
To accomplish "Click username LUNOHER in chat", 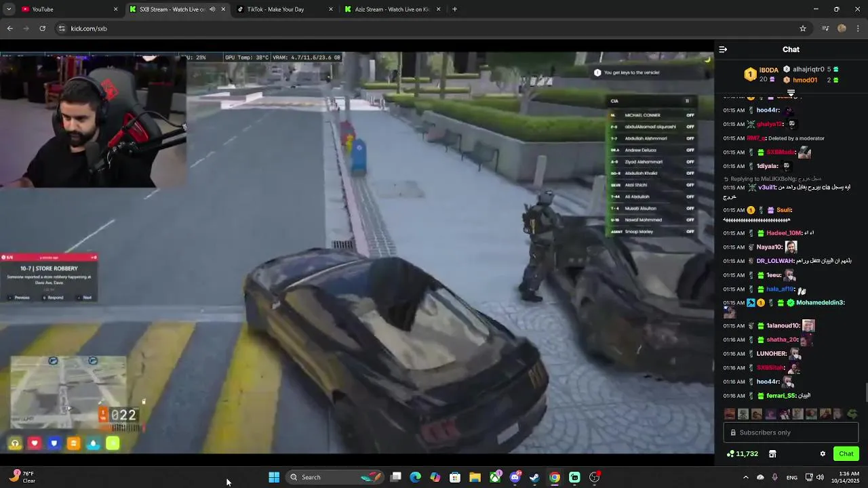I will tap(772, 354).
